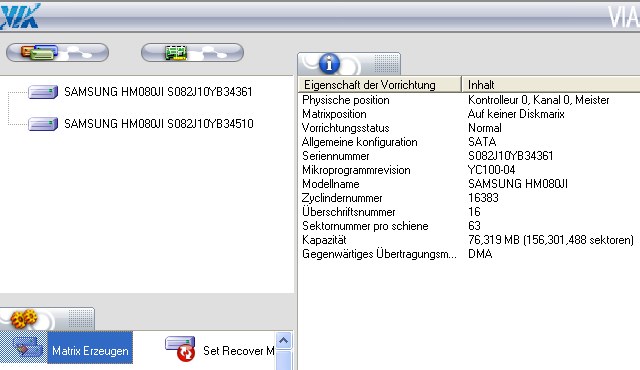The width and height of the screenshot is (640, 370).
Task: Click the drive icon for S082J10YB34510
Action: (43, 124)
